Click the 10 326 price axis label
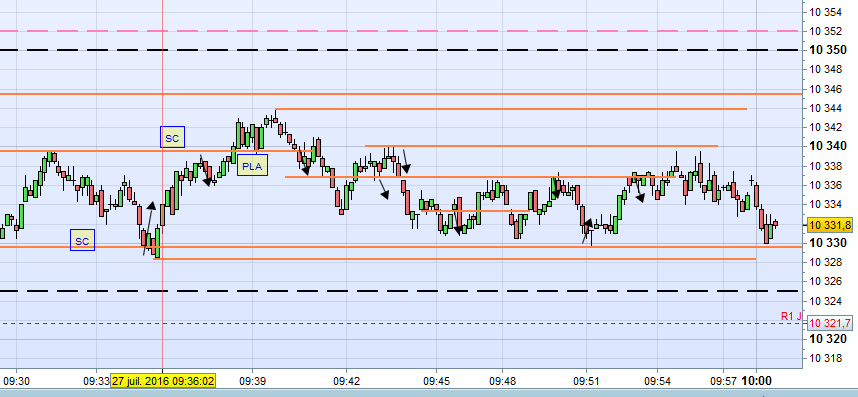 click(x=826, y=281)
